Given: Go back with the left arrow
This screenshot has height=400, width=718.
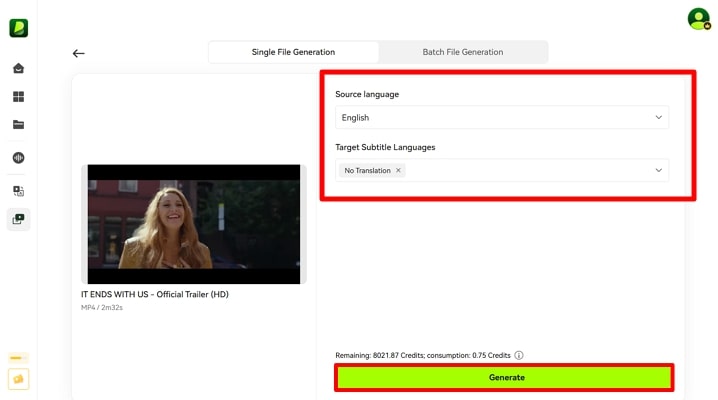Looking at the screenshot, I should (78, 54).
